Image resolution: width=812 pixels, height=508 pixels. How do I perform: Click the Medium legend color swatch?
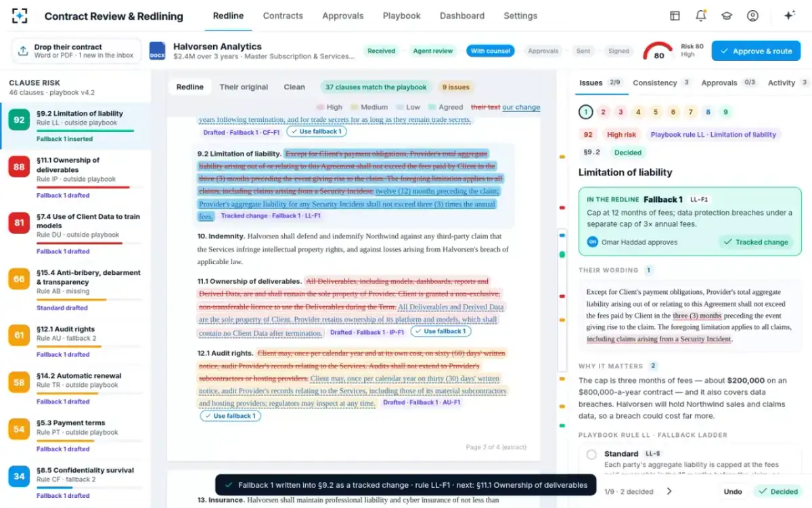355,107
